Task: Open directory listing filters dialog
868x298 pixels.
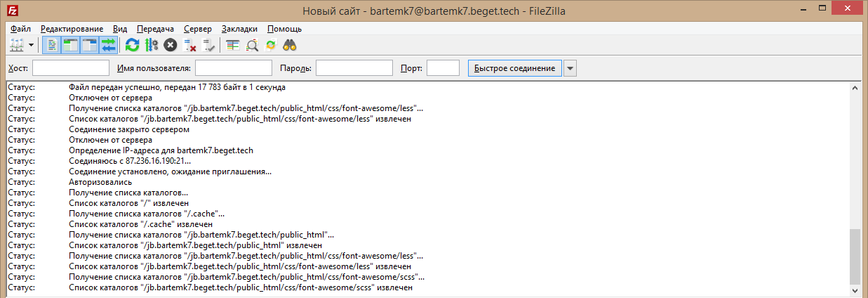Action: coord(232,45)
